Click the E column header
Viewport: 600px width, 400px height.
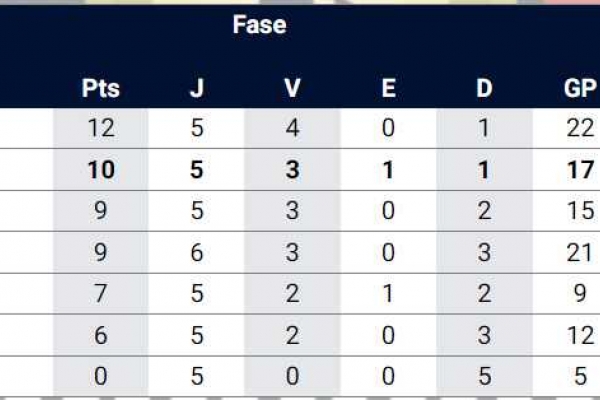[x=388, y=88]
